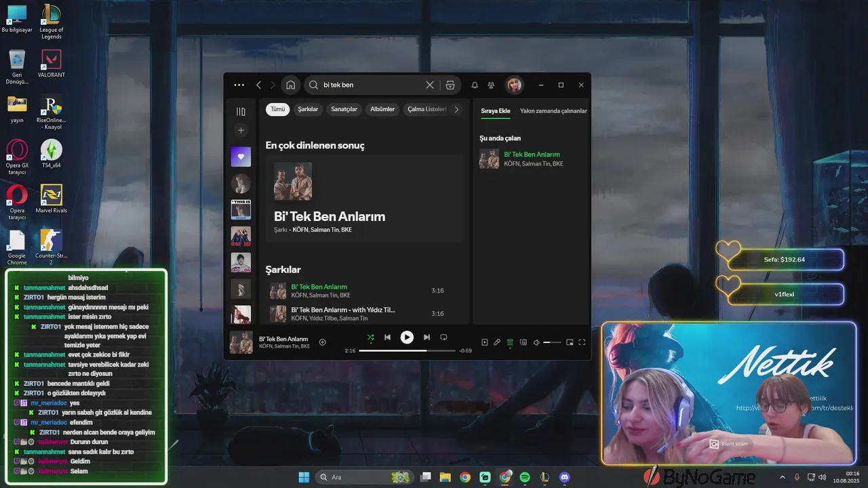Adjust the Spotify volume slider
868x488 pixels.
(552, 342)
